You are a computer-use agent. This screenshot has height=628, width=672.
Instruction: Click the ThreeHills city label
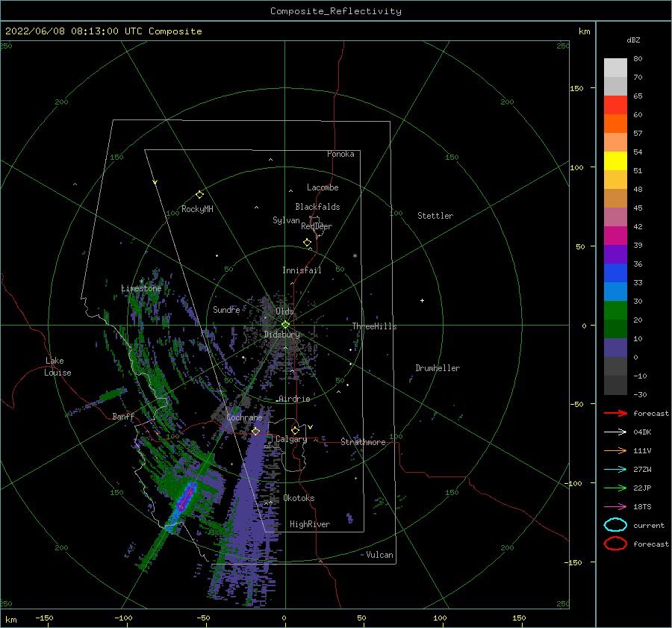375,326
